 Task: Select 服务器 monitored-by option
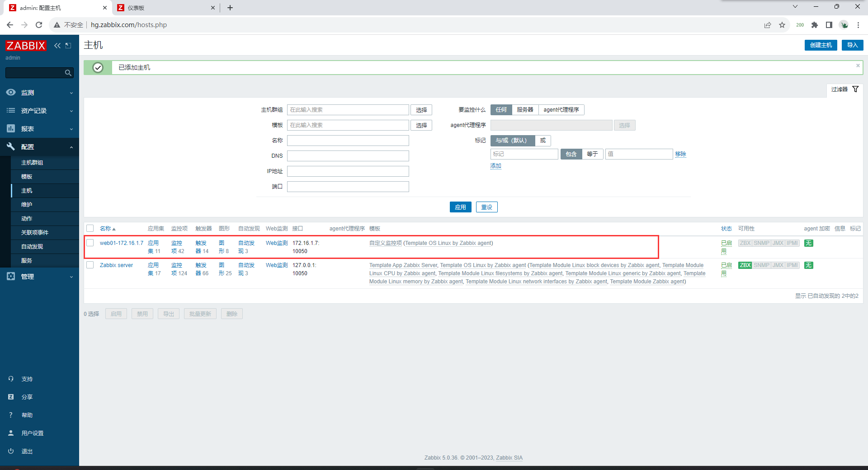pos(525,110)
